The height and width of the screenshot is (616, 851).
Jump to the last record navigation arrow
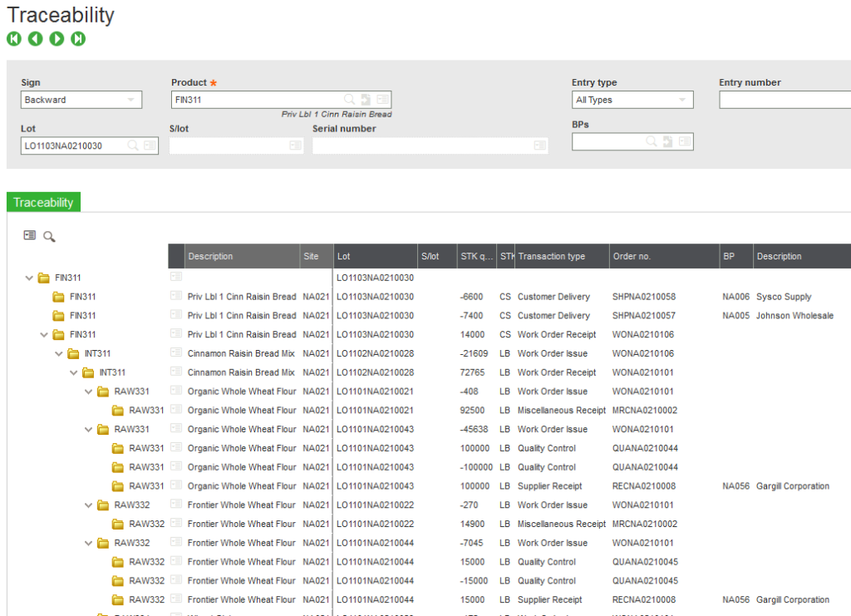78,39
